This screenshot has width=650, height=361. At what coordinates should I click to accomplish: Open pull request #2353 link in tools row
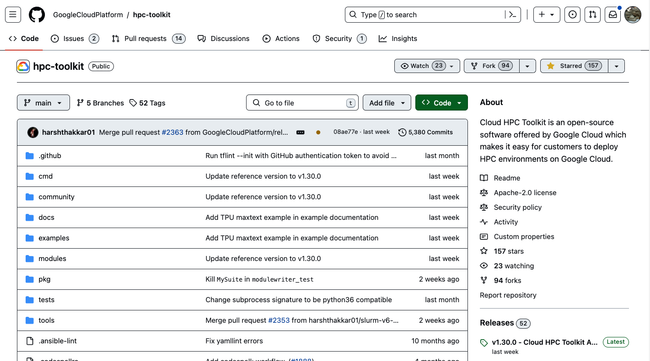(279, 320)
